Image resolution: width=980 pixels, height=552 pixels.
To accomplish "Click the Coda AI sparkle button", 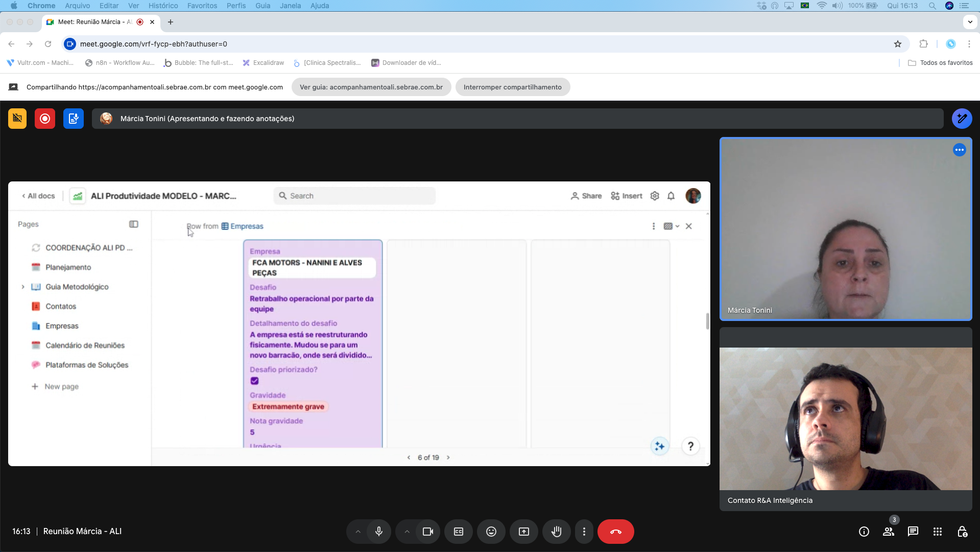I will click(x=660, y=446).
